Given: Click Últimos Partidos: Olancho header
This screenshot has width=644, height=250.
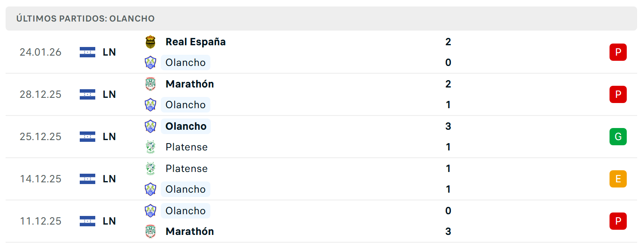Looking at the screenshot, I should (x=85, y=19).
